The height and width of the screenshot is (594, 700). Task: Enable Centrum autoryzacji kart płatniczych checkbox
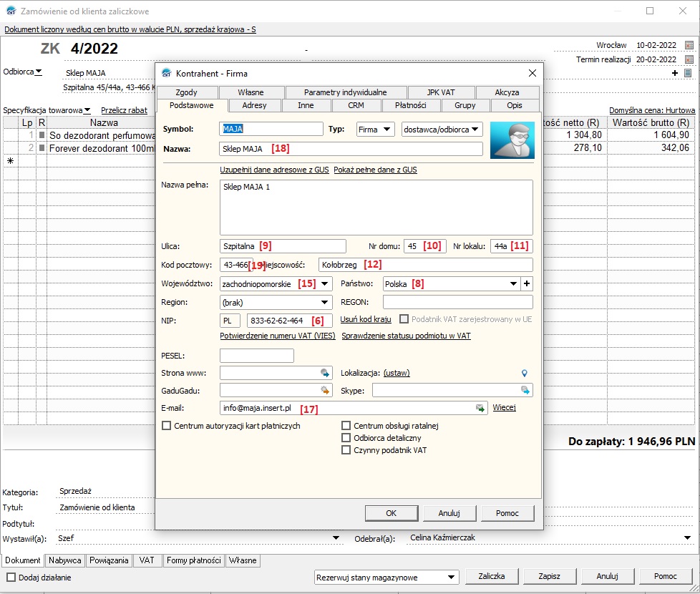pos(167,426)
